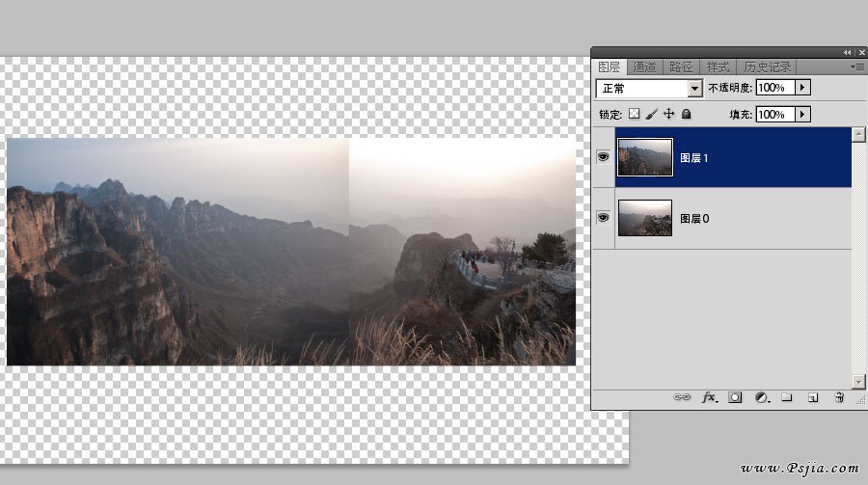Open the layers panel options menu
Viewport: 868px width, 485px height.
coord(857,67)
